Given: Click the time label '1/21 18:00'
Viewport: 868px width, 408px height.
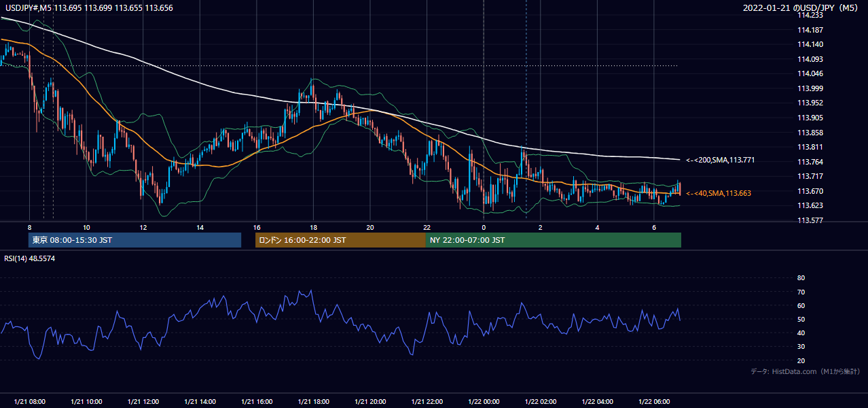Looking at the screenshot, I should tap(313, 402).
